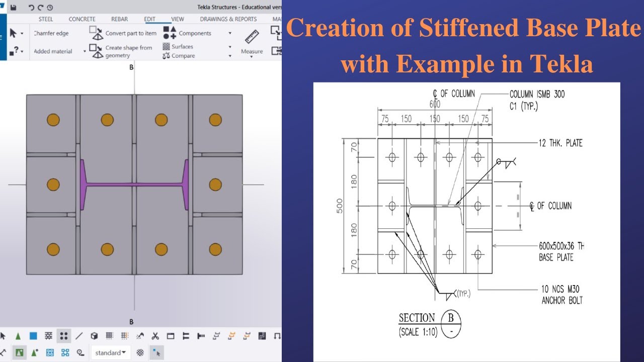
Task: Click the rollover highlight pointer icon
Action: click(x=156, y=352)
